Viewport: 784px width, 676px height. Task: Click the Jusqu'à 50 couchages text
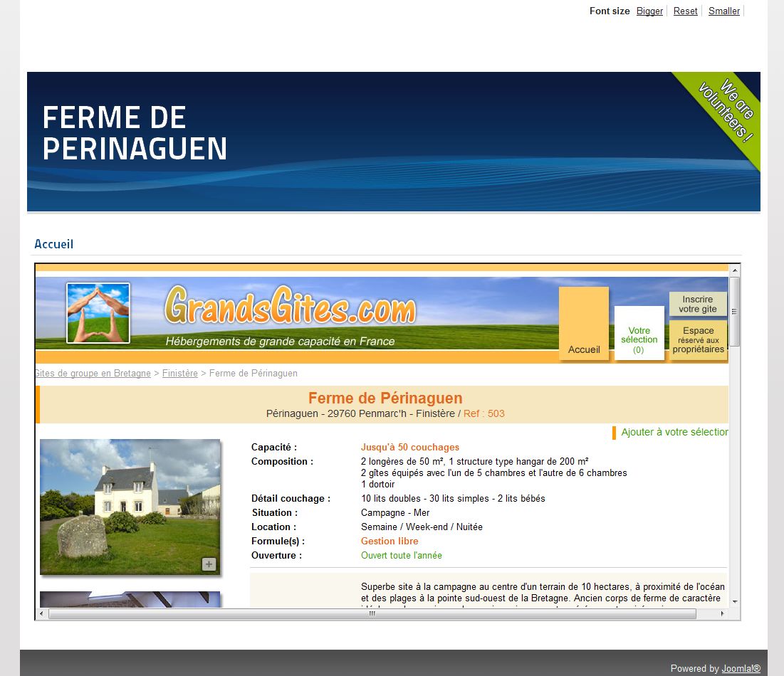(410, 447)
